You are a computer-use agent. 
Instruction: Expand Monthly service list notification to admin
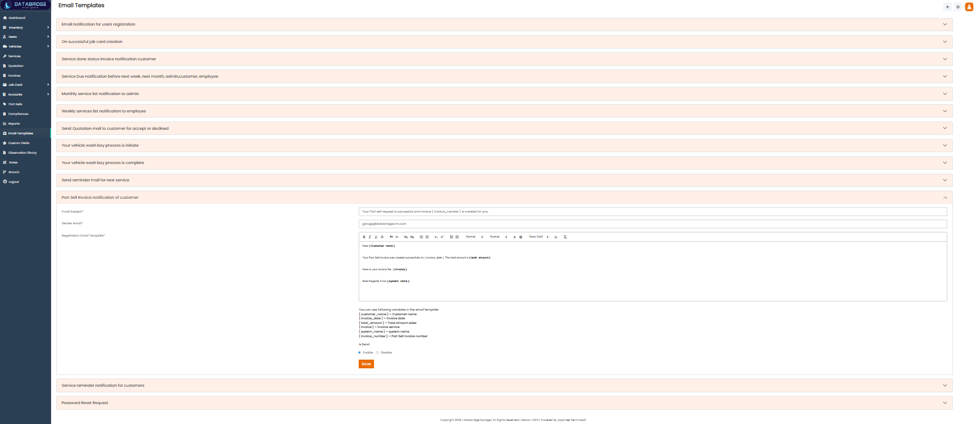point(504,94)
